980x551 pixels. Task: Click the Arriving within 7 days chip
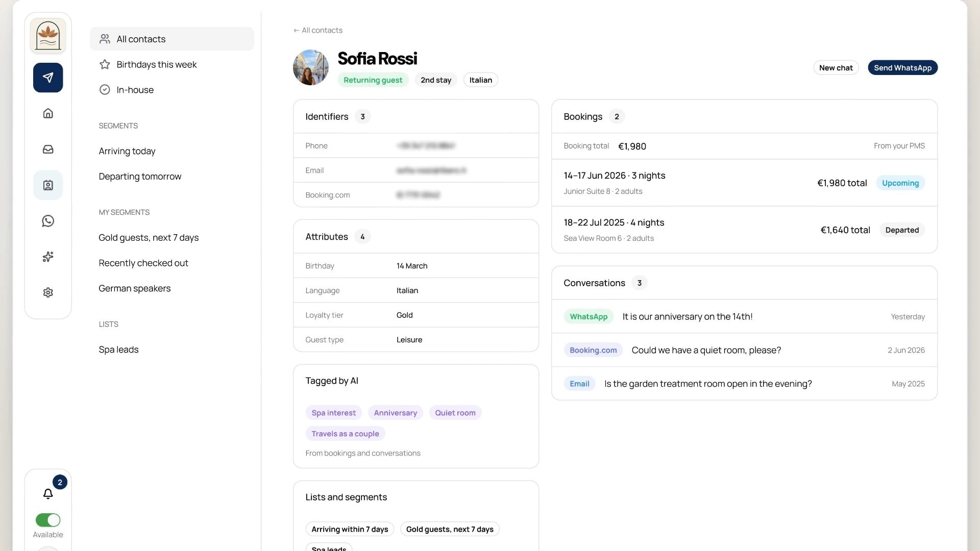pyautogui.click(x=350, y=529)
